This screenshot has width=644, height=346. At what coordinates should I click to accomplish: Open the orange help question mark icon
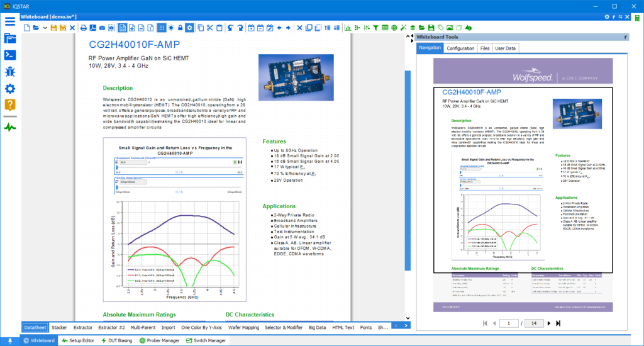click(10, 105)
